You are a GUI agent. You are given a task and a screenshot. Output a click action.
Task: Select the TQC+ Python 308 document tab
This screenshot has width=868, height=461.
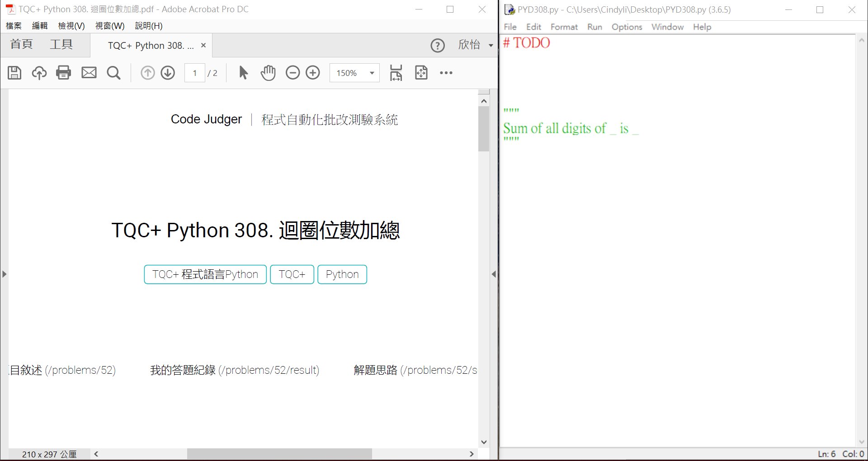(x=151, y=46)
